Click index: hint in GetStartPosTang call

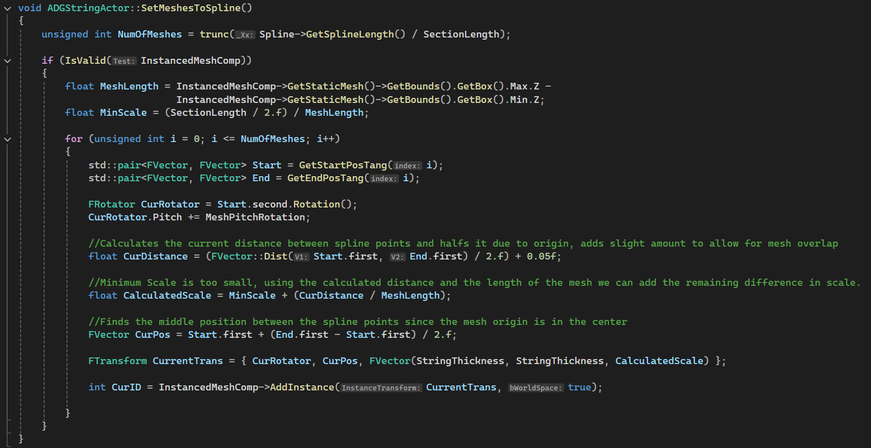408,165
